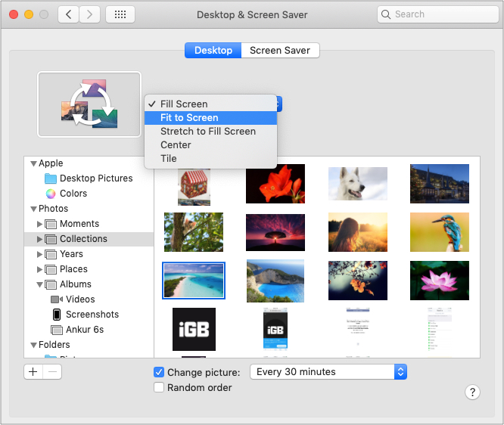Uncheck the Change picture checkbox
Image resolution: width=504 pixels, height=425 pixels.
(x=159, y=372)
